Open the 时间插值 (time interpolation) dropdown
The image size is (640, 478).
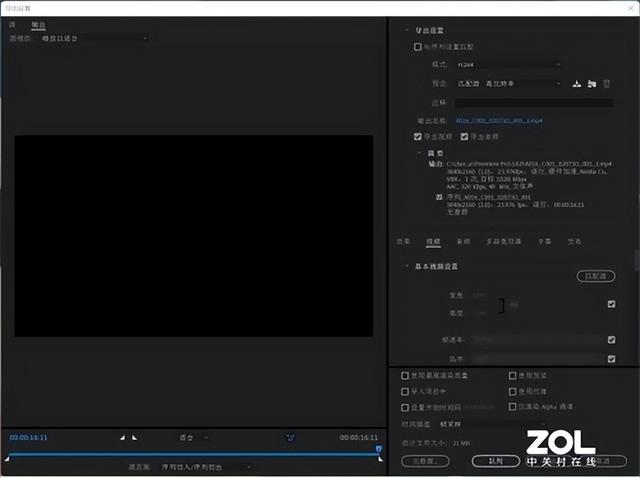pos(492,425)
